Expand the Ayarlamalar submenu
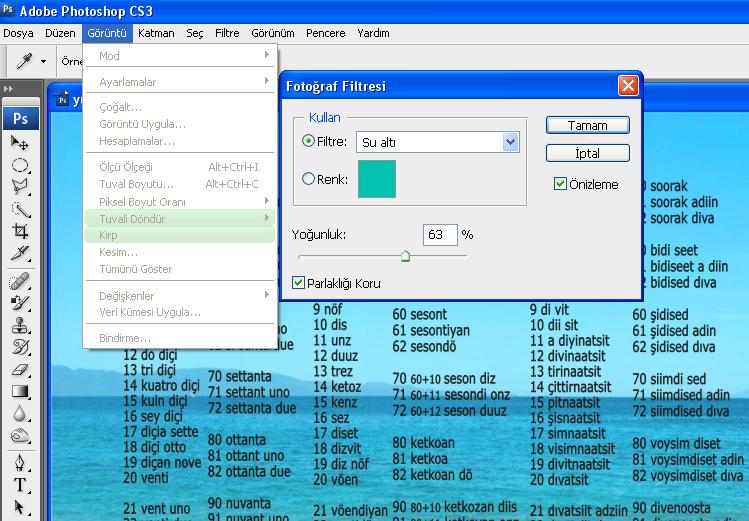The image size is (749, 521). [180, 82]
